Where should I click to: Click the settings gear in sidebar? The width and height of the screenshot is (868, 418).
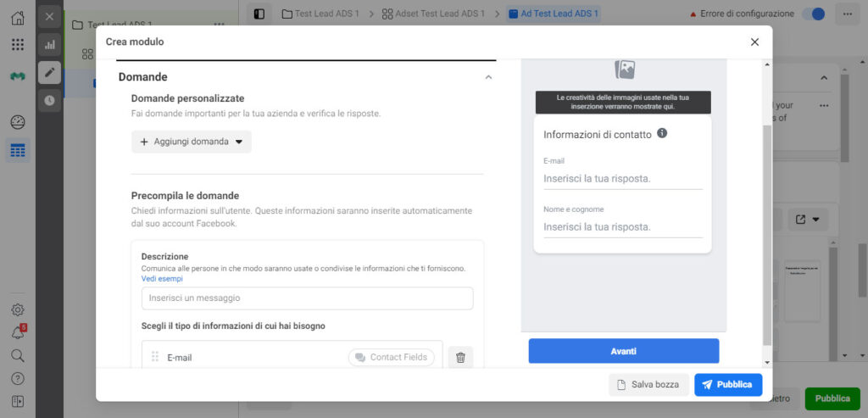coord(18,310)
